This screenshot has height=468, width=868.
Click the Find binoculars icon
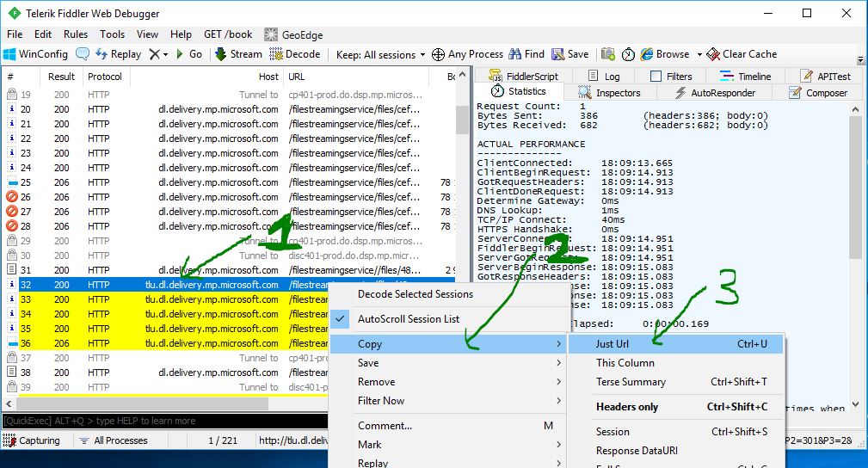(514, 54)
